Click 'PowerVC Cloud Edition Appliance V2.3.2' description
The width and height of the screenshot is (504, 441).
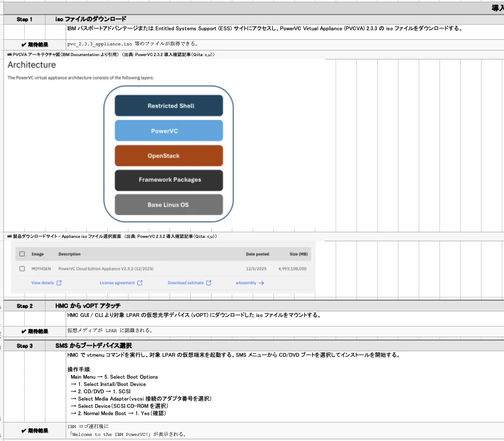(x=106, y=269)
